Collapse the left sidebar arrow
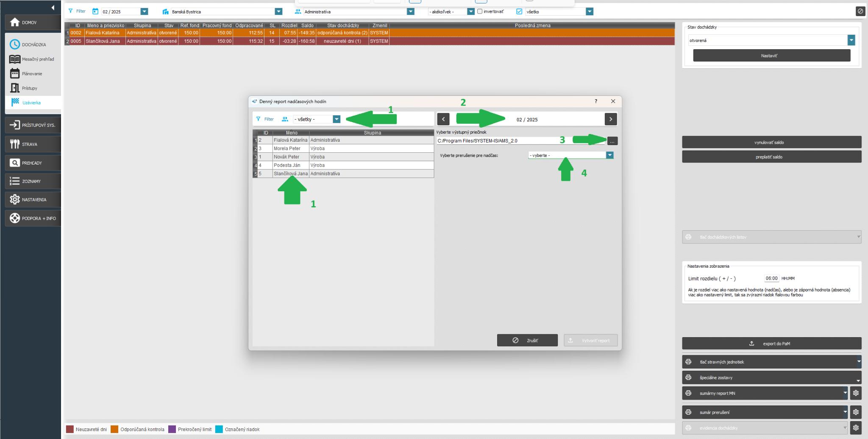868x439 pixels. [53, 8]
